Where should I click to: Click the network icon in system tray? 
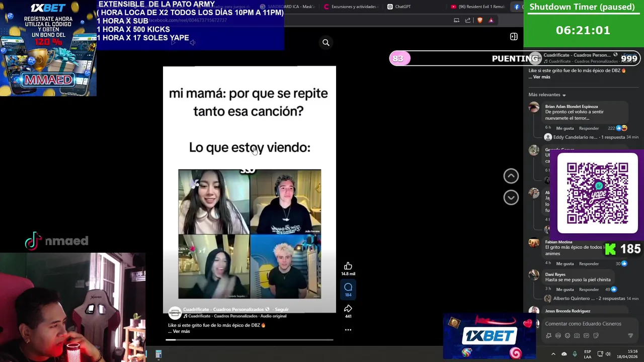[600, 354]
